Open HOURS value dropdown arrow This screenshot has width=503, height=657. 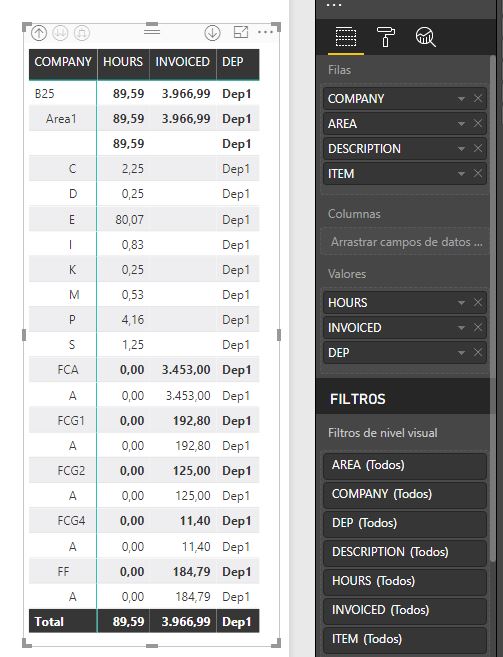pos(462,303)
